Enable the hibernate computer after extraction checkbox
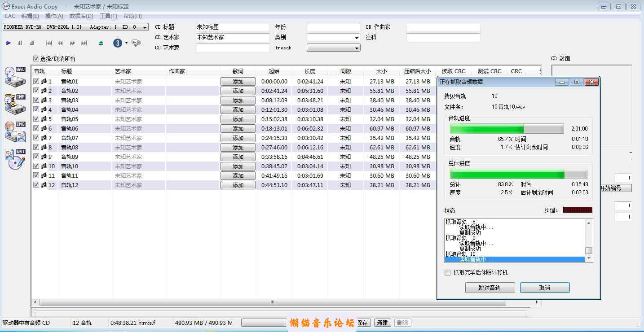The width and height of the screenshot is (644, 332). [x=447, y=272]
